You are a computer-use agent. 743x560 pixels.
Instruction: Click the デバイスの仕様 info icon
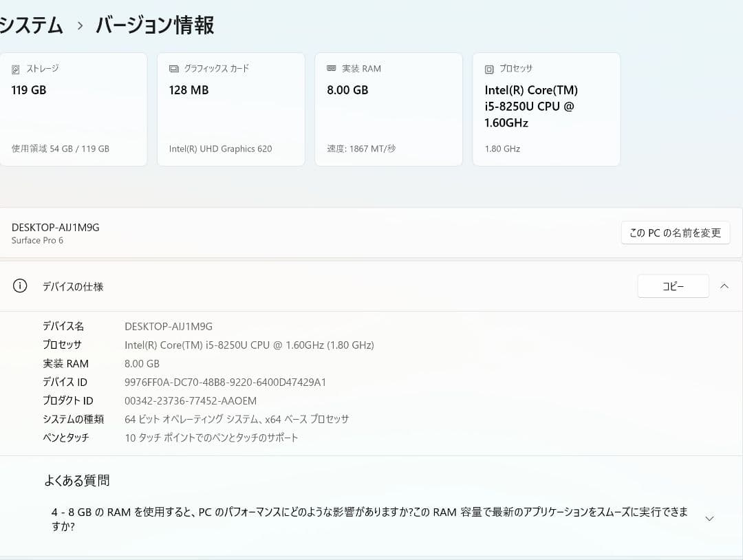click(x=19, y=286)
